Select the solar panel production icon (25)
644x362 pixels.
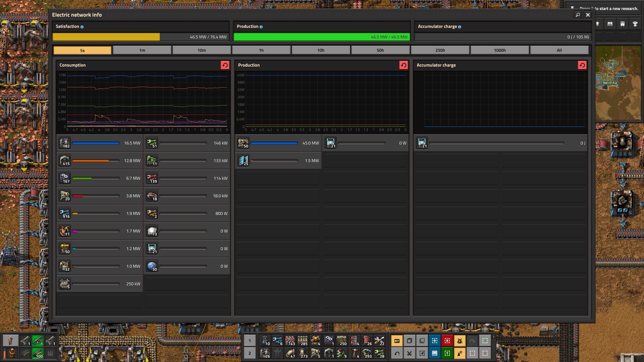(243, 161)
